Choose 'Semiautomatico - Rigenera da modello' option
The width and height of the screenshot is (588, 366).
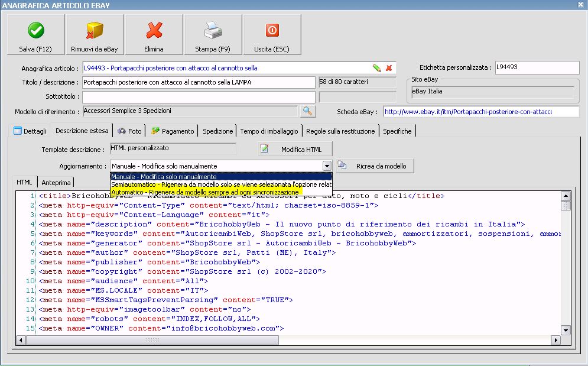(x=221, y=184)
